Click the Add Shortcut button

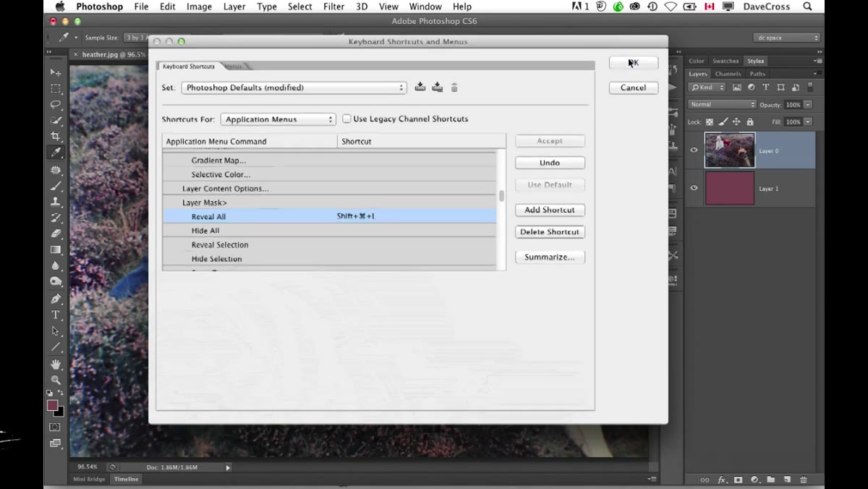click(x=550, y=210)
